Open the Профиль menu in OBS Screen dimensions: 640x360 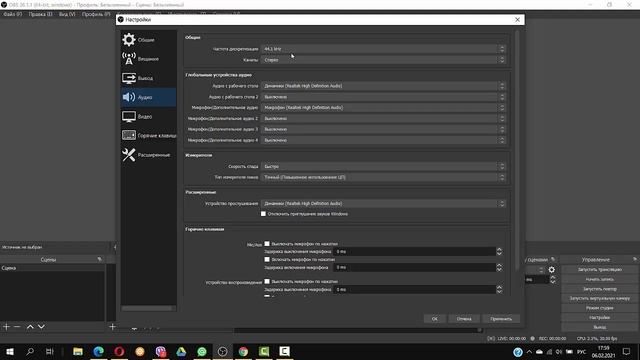pos(96,14)
